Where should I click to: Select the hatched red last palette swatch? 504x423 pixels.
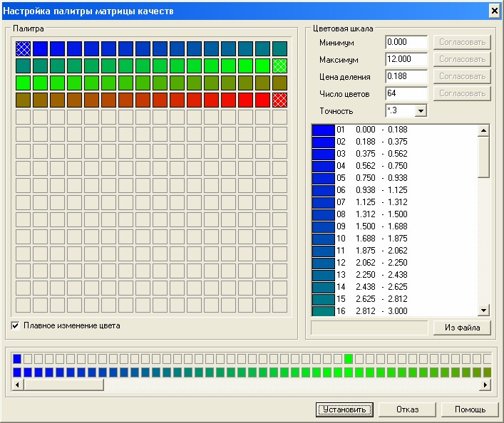(279, 100)
